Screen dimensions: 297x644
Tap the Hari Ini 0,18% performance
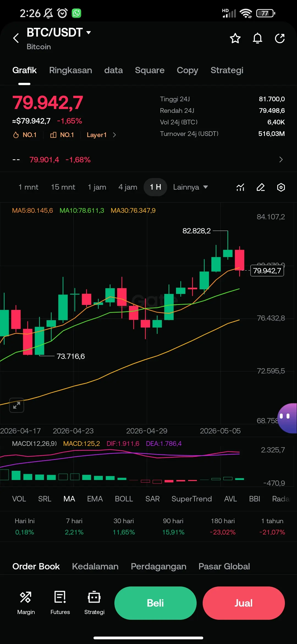point(25,526)
